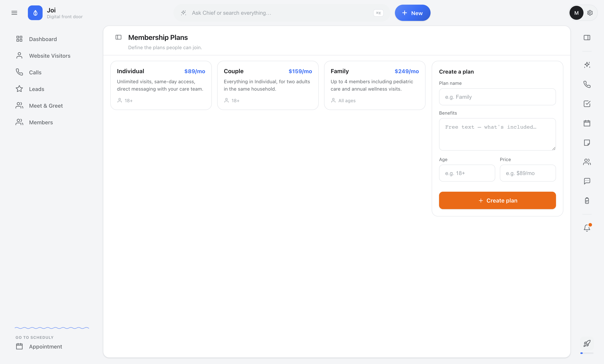Select the Family plan card
The height and width of the screenshot is (364, 604).
(375, 85)
